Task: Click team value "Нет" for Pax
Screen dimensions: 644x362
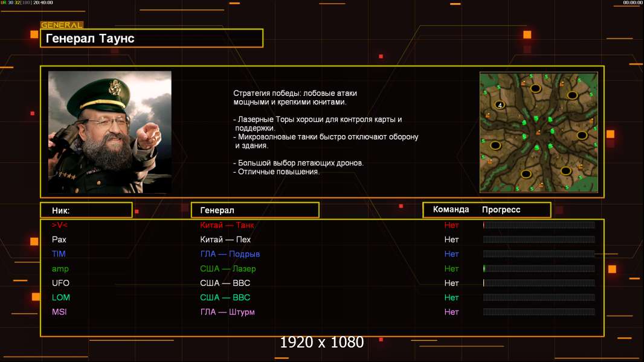Action: [451, 240]
